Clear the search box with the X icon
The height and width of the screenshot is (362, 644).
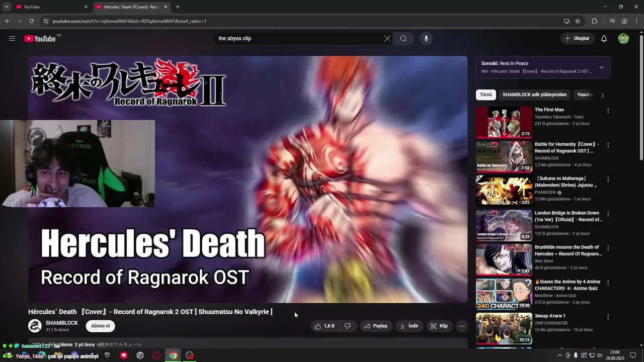[387, 39]
